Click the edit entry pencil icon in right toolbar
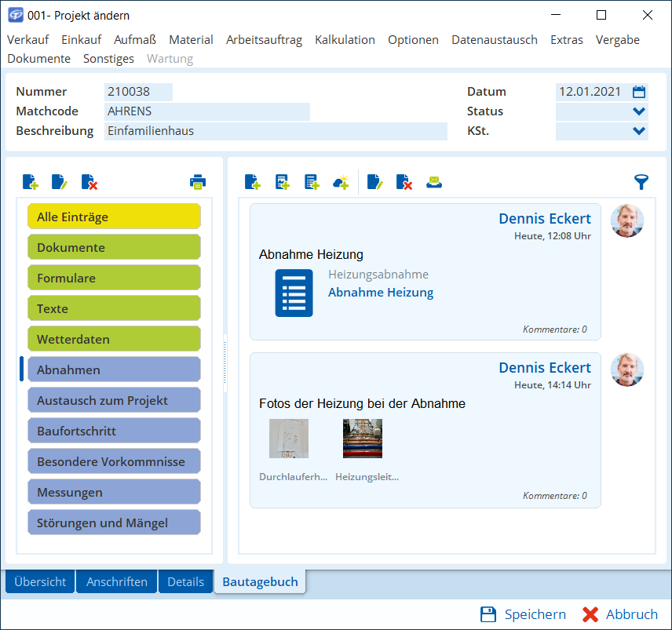This screenshot has width=672, height=630. (374, 183)
